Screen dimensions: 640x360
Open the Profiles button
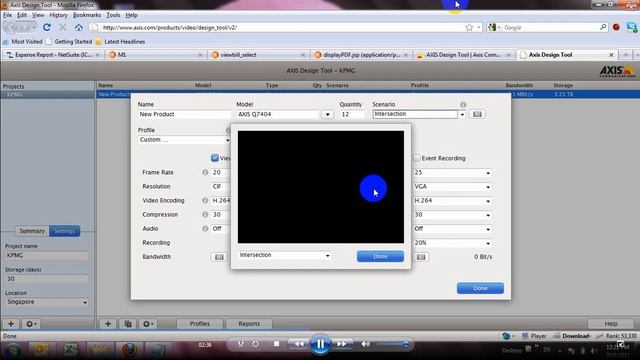coord(200,324)
